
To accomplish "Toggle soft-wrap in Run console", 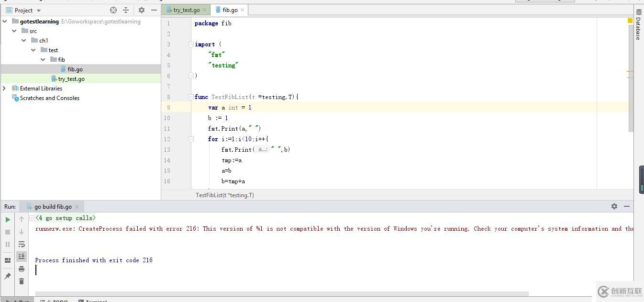I will (22, 244).
